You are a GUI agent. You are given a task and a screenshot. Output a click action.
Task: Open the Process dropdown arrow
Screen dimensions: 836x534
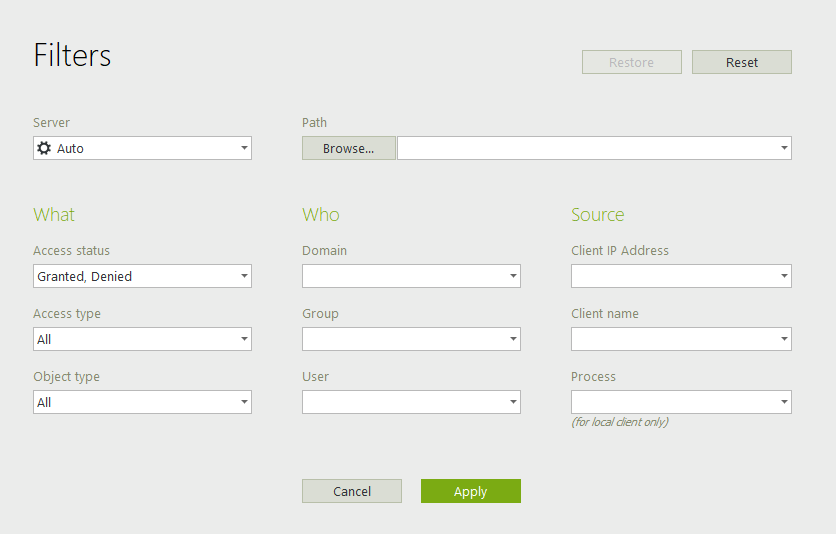pyautogui.click(x=784, y=402)
